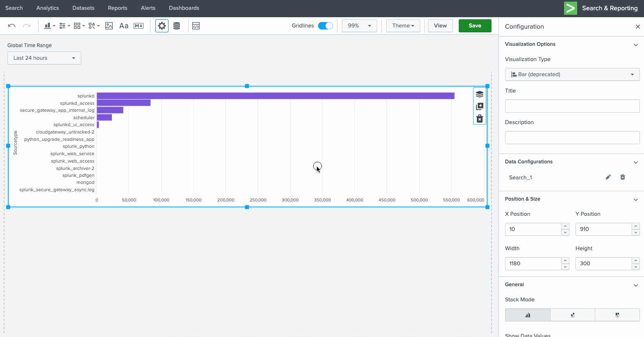
Task: Click the redo arrow icon
Action: [27, 26]
